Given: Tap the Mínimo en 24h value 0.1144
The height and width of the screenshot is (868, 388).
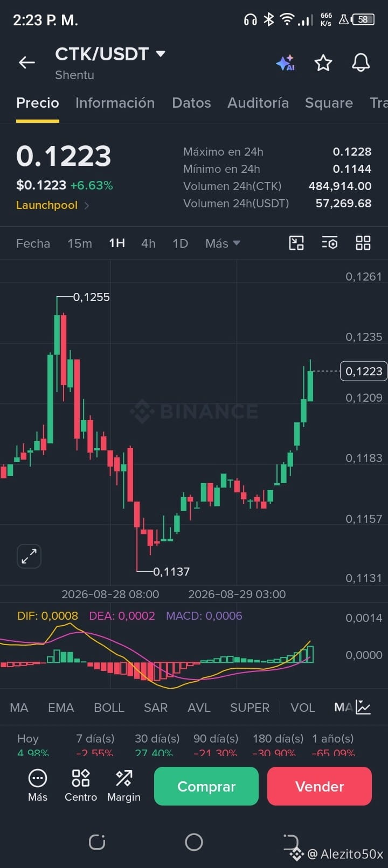Looking at the screenshot, I should tap(352, 169).
